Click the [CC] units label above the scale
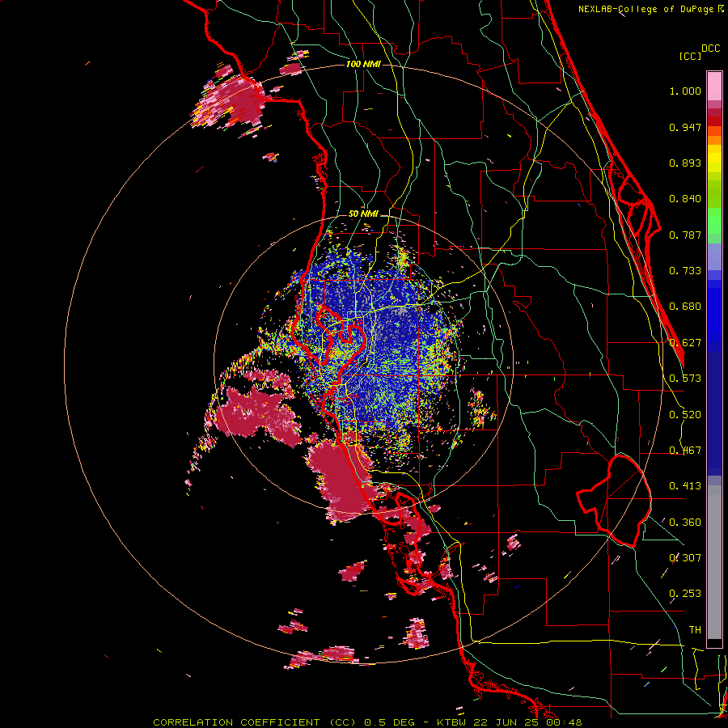Viewport: 728px width, 728px height. click(x=691, y=56)
